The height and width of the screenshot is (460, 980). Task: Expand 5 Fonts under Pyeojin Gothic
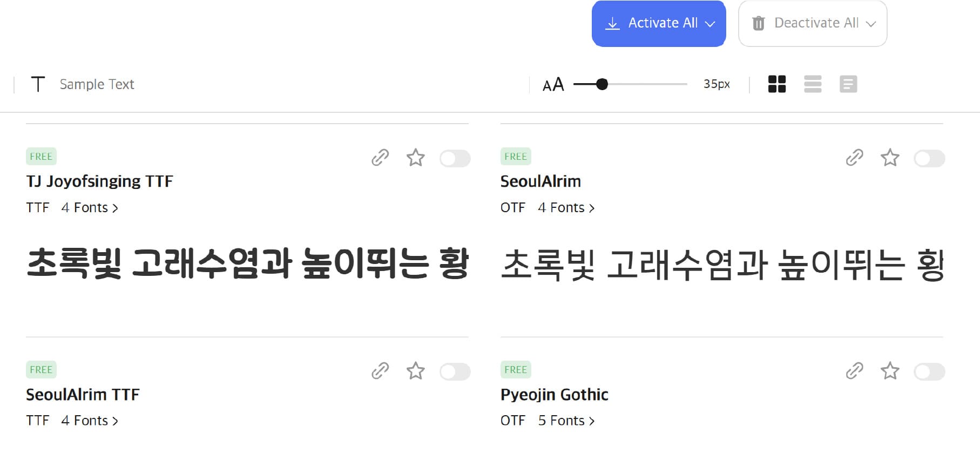coord(566,421)
